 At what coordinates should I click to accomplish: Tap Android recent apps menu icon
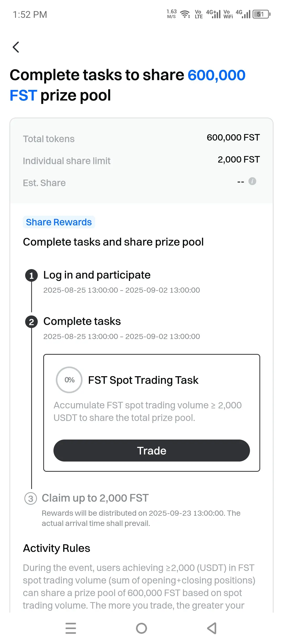(x=71, y=628)
